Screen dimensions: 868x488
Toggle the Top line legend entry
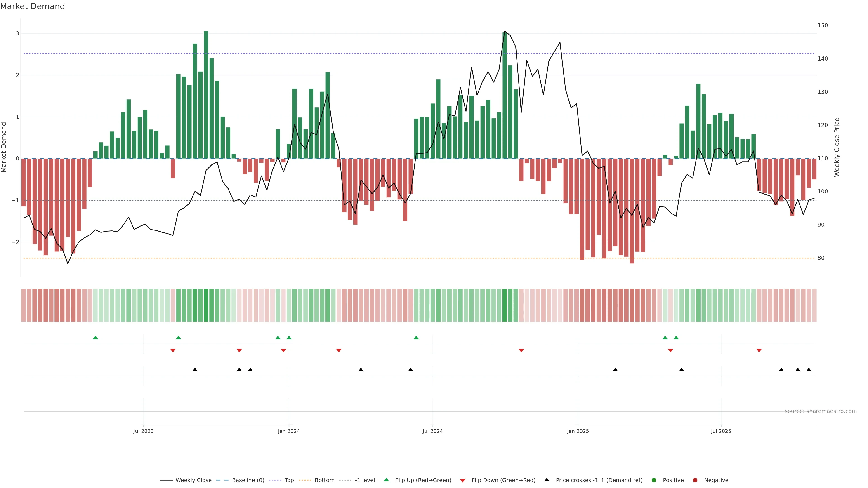[x=289, y=480]
